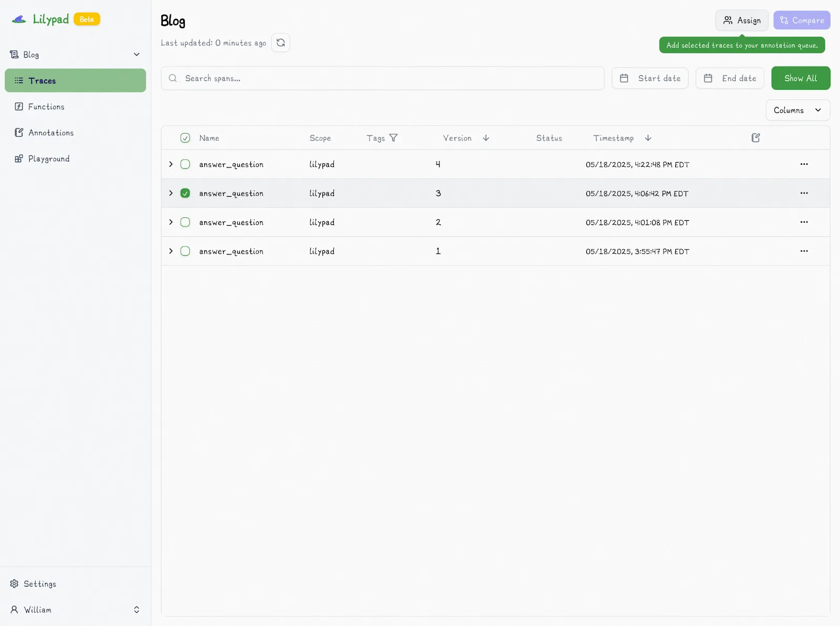This screenshot has height=626, width=840.
Task: Click the Traces list icon
Action: (19, 80)
